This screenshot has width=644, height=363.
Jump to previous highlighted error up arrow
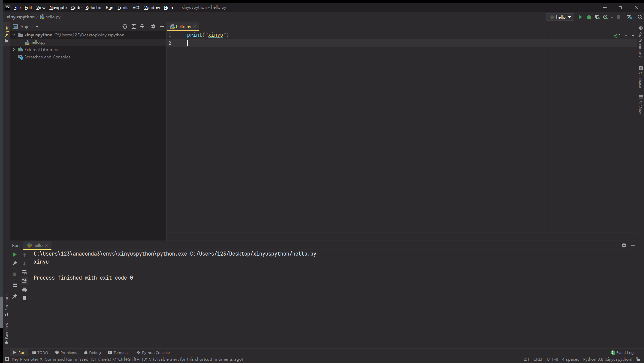(626, 35)
